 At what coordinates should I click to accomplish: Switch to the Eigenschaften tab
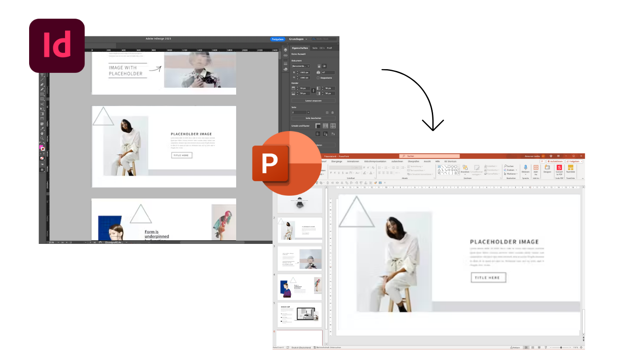tap(300, 48)
